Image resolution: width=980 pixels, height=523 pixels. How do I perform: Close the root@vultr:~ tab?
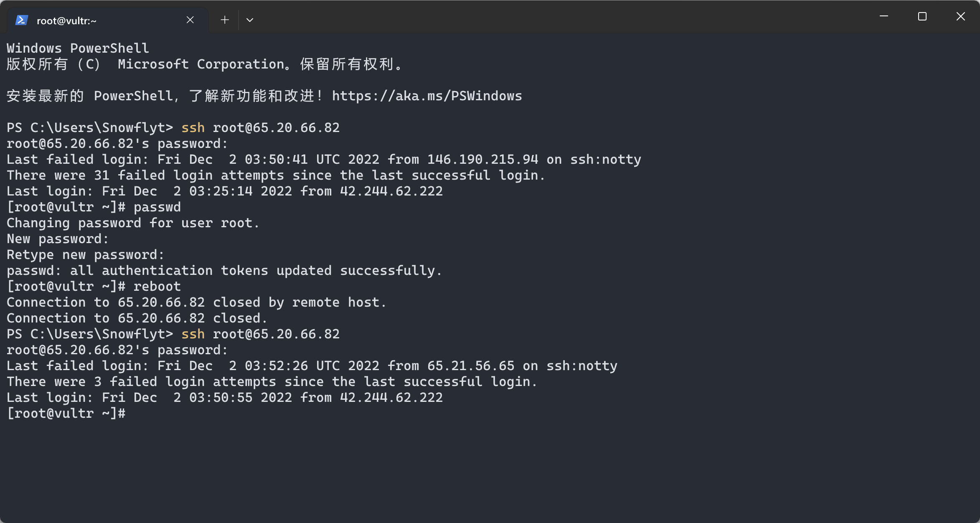tap(190, 19)
